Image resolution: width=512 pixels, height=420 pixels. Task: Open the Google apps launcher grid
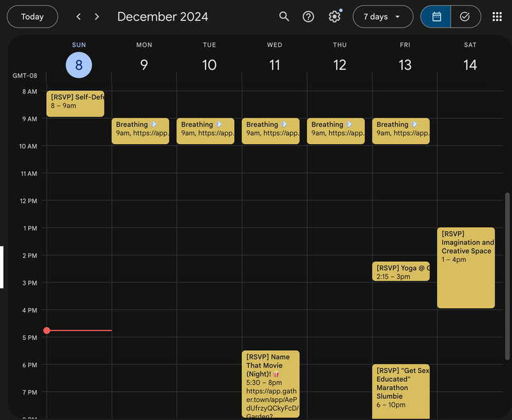pos(497,17)
